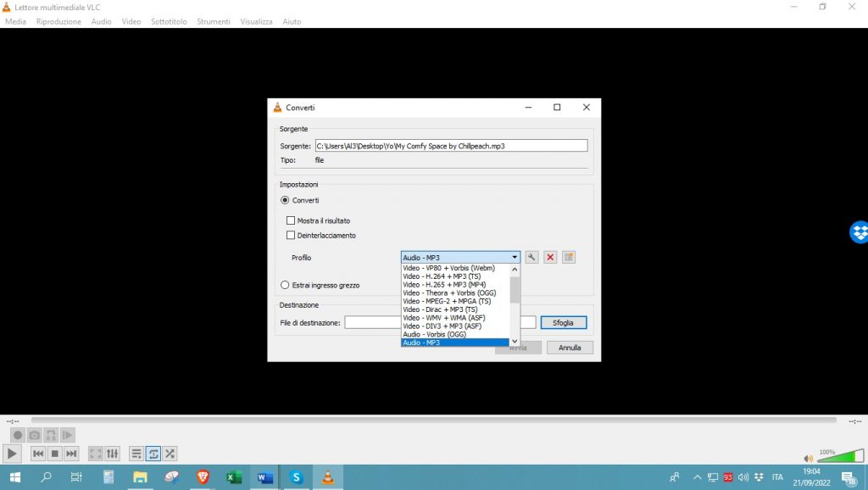Select the 'Estrai ingresso grezzo' radio button

click(x=285, y=286)
